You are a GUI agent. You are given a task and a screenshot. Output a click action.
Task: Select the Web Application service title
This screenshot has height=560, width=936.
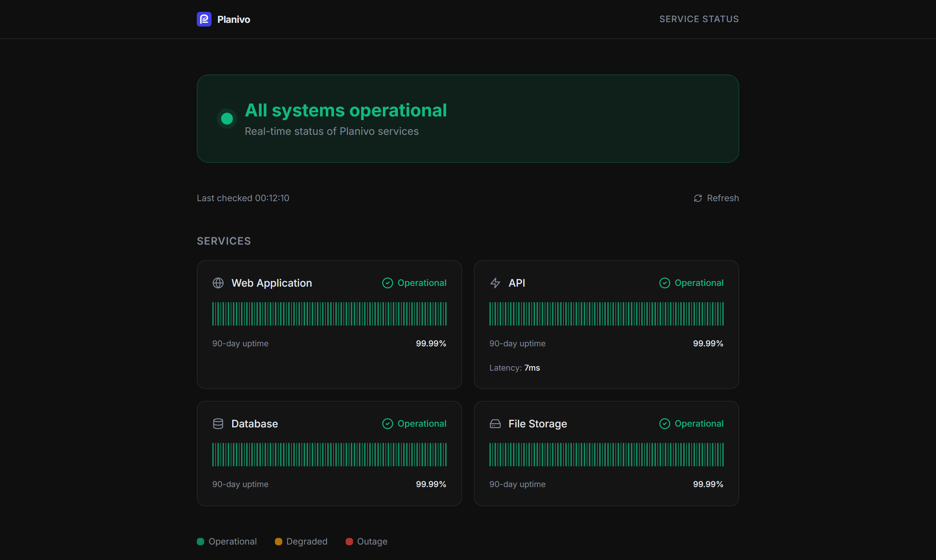[x=272, y=283]
